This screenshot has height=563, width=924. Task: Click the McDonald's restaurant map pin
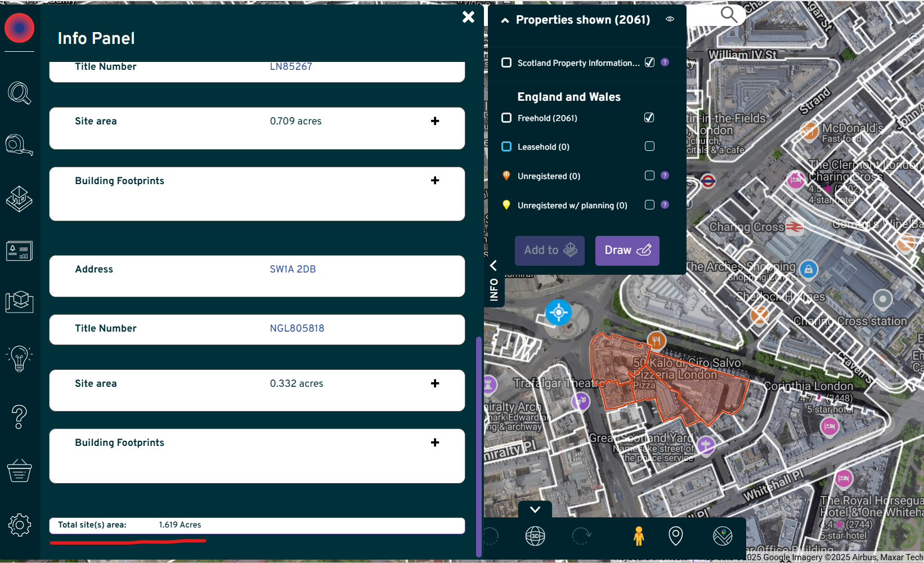click(809, 131)
